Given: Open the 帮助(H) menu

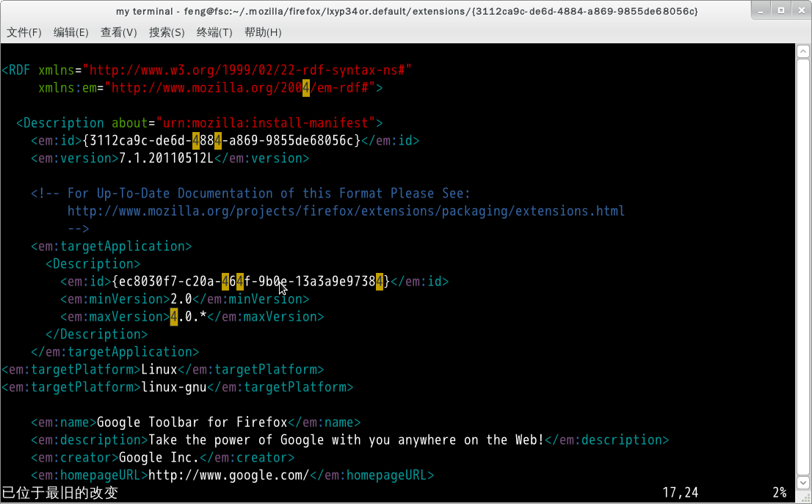Looking at the screenshot, I should coord(263,32).
